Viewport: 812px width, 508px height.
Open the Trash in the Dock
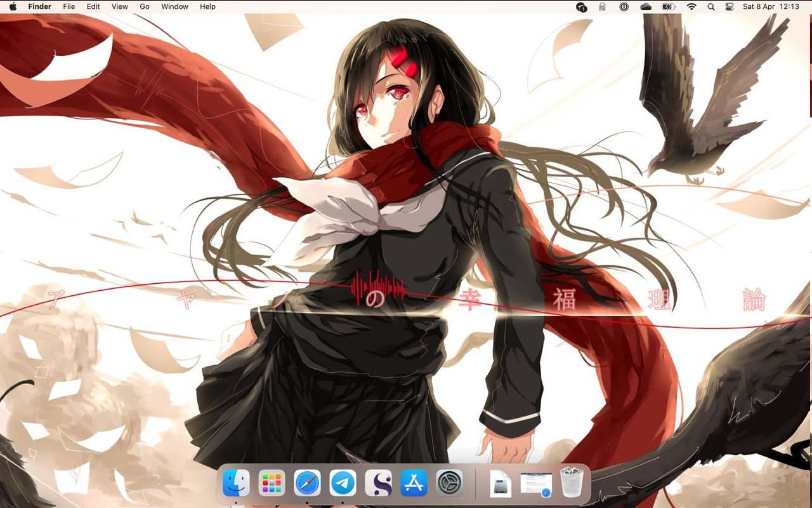coord(572,483)
